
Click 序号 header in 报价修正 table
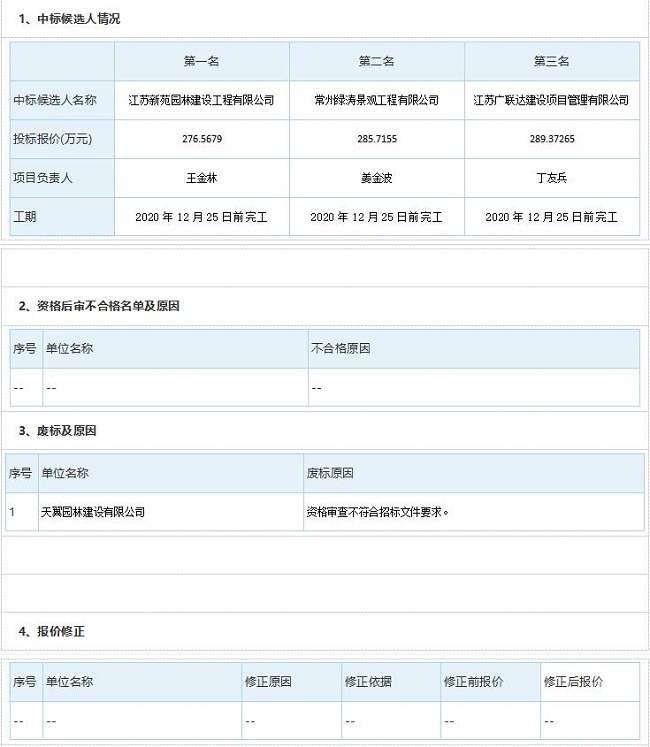[25, 682]
